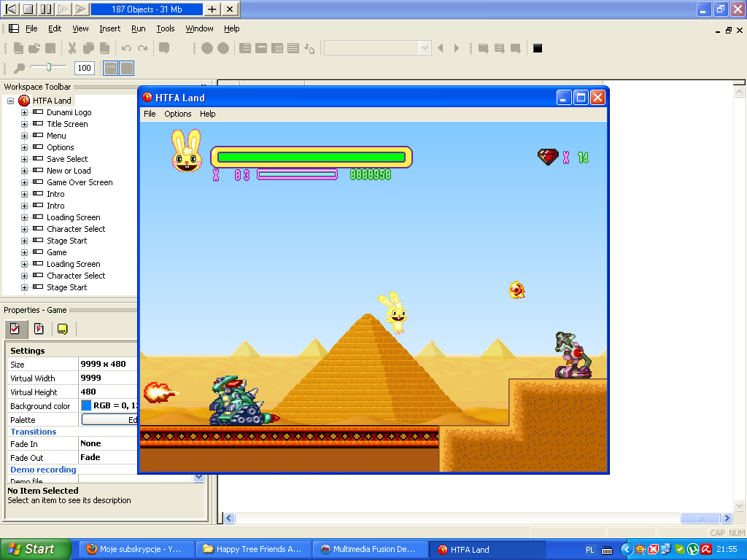This screenshot has width=747, height=560.
Task: Click the properties panel scroll-down arrow
Action: coord(198,477)
